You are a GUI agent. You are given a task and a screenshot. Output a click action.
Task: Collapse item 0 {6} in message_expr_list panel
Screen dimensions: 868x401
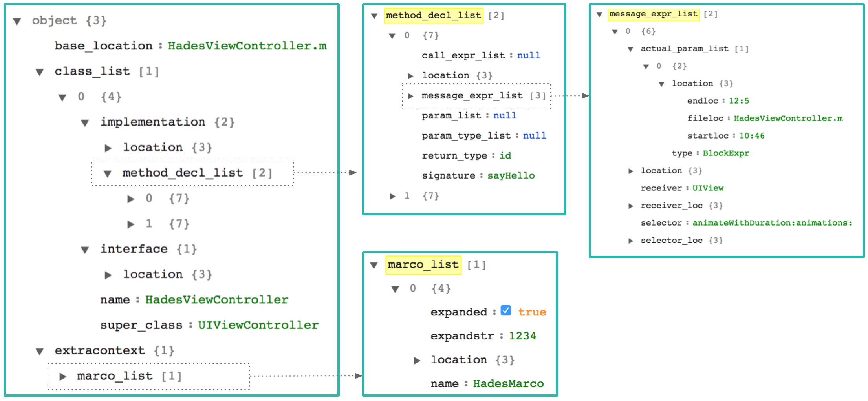[615, 32]
